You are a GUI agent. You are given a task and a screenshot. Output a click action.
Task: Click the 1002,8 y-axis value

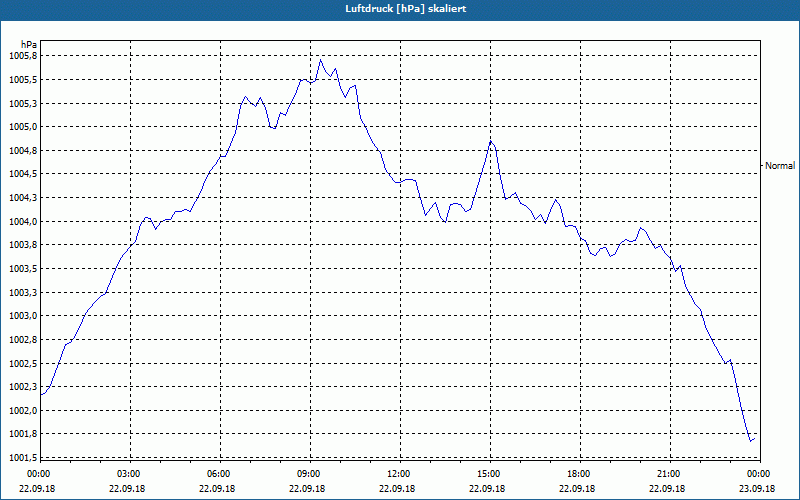(23, 340)
